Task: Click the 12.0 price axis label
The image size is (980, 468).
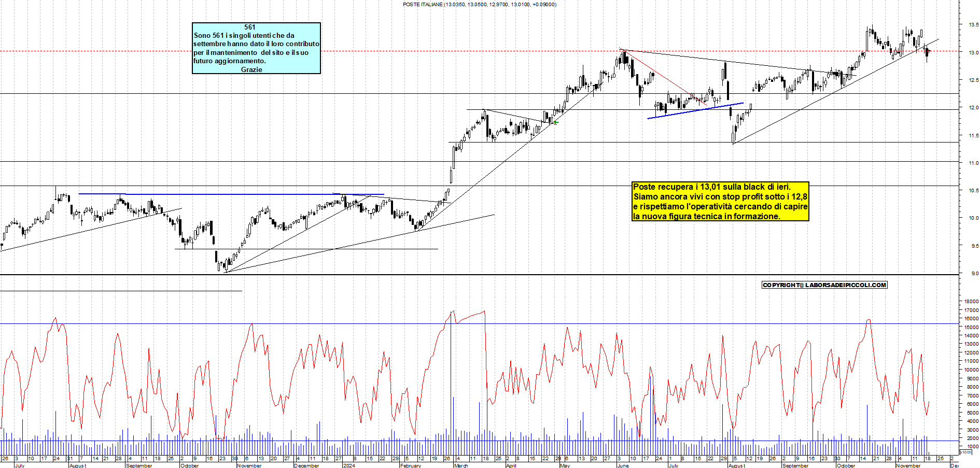Action: pos(973,108)
